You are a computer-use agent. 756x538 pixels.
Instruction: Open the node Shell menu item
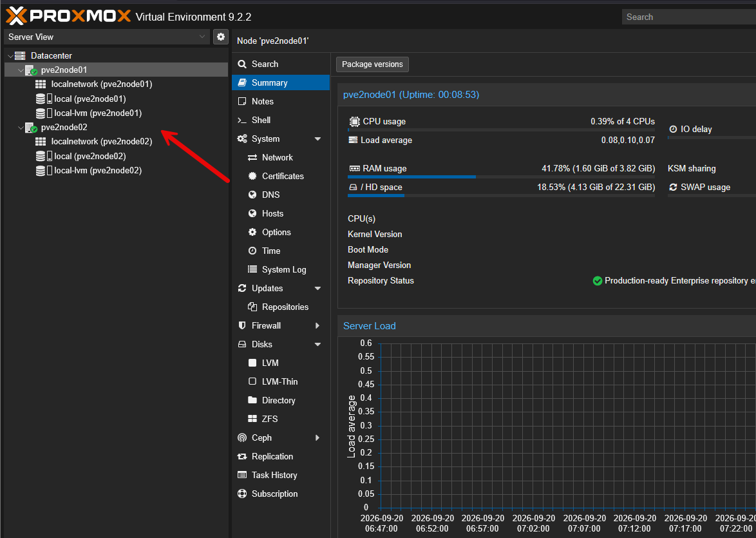[x=281, y=120]
